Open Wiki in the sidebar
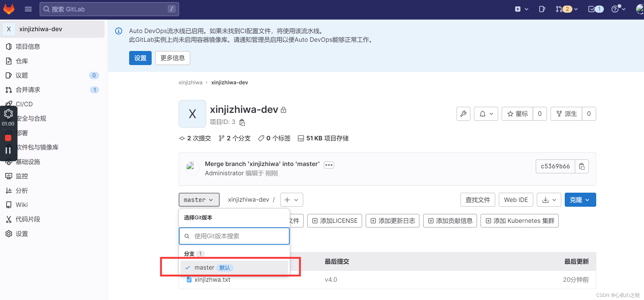 click(x=53, y=205)
